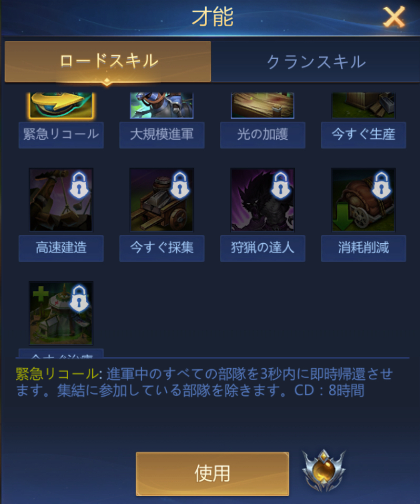
Task: Select the locked 今すぐ採集 cart icon
Action: pos(162,200)
